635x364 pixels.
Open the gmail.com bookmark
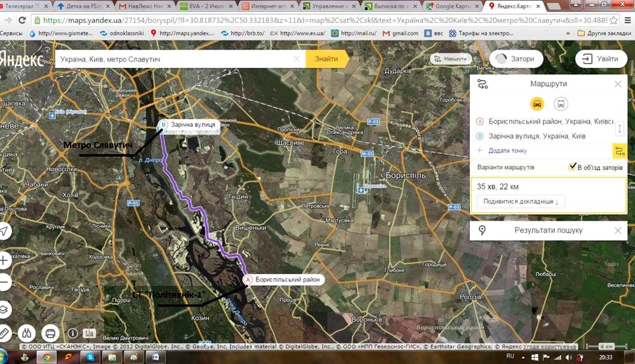click(x=401, y=33)
